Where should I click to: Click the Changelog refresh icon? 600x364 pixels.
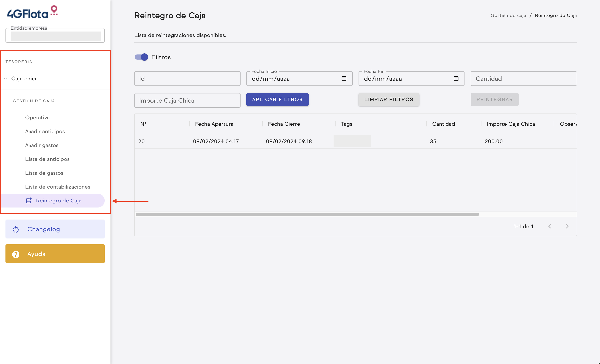(16, 229)
